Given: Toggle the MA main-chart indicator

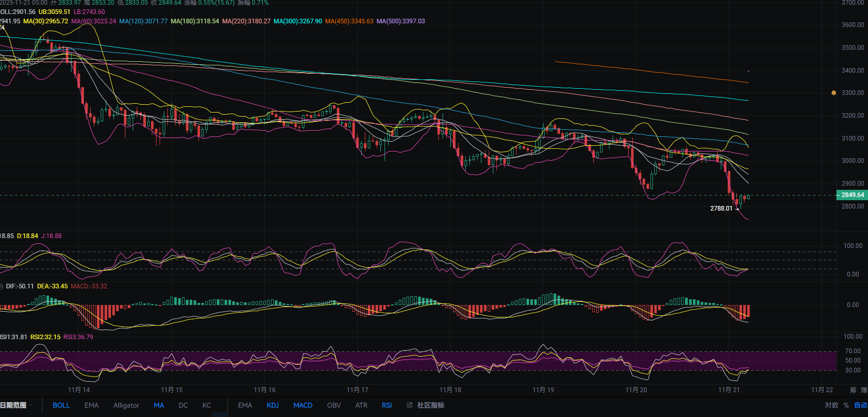Looking at the screenshot, I should [159, 405].
